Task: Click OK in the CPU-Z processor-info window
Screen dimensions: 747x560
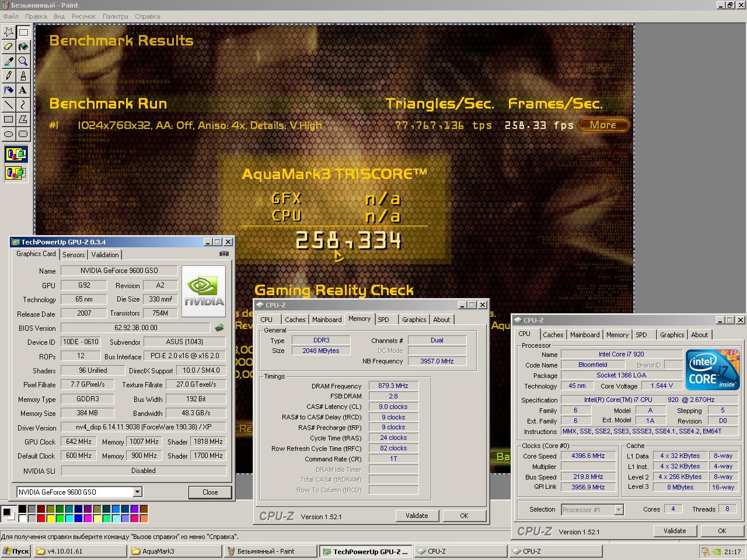Action: click(x=722, y=531)
